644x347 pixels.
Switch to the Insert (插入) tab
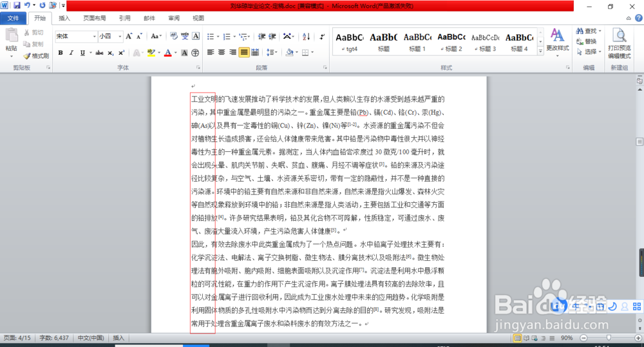coord(64,18)
